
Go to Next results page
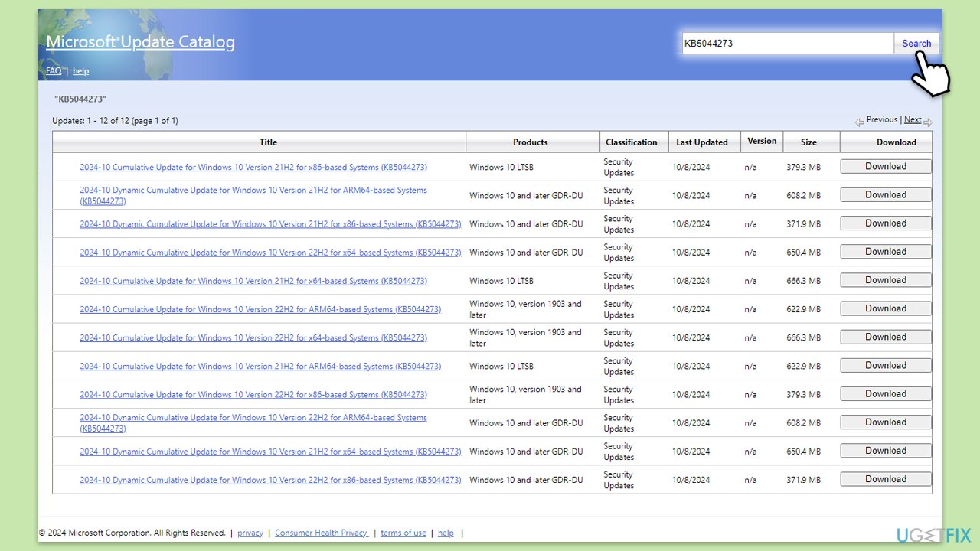point(913,119)
